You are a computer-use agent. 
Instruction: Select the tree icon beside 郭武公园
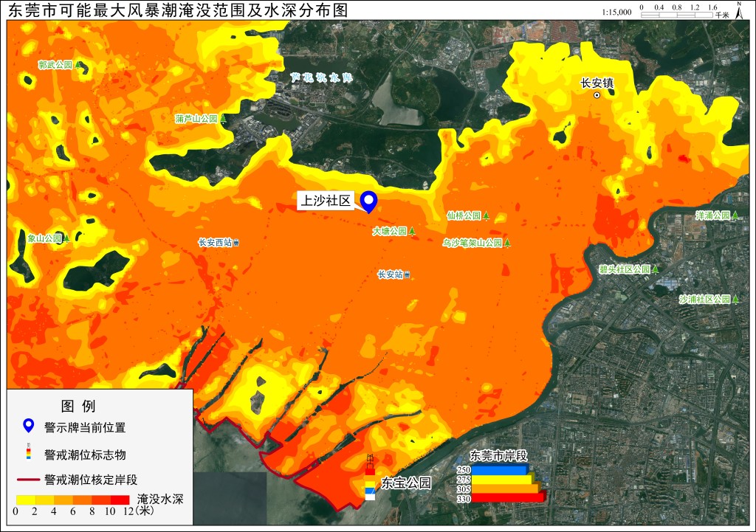point(78,65)
